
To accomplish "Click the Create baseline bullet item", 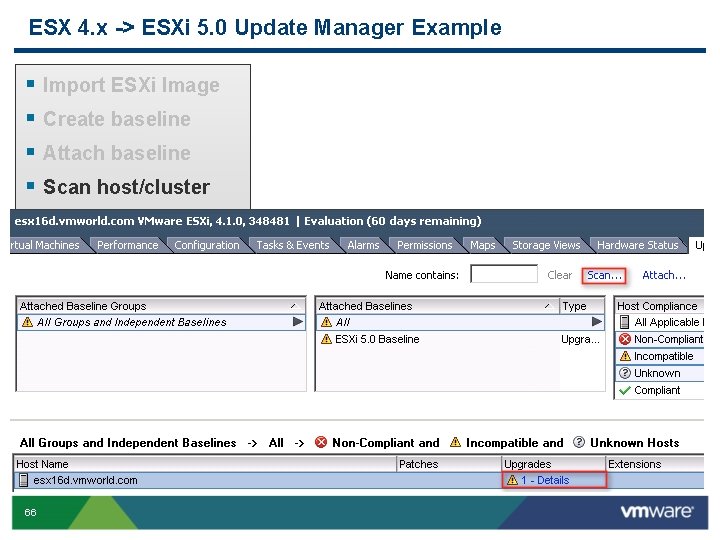I will (117, 119).
